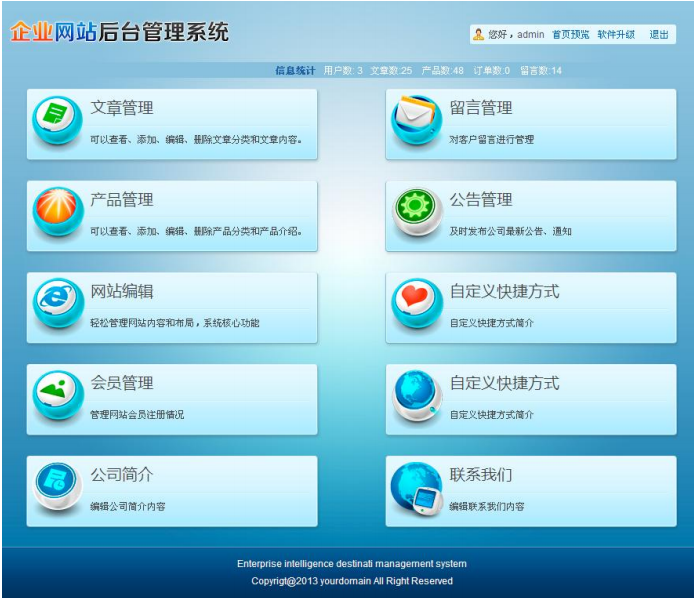The image size is (694, 598).
Task: Go to the 产品管理 heading
Action: tap(122, 200)
